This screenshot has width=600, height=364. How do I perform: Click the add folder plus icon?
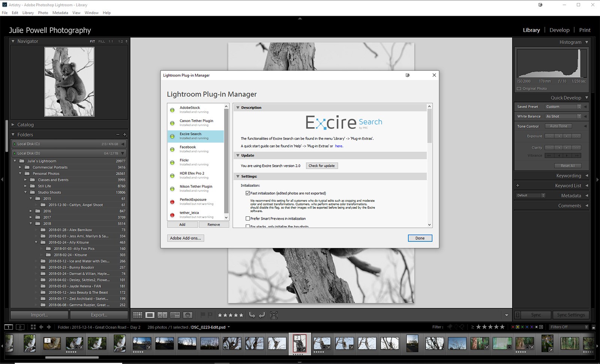(125, 135)
